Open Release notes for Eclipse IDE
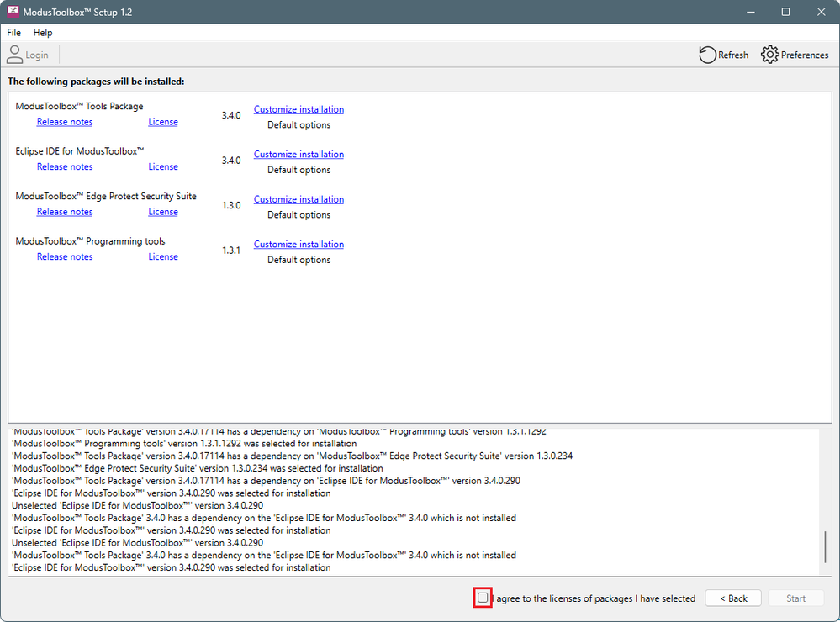The image size is (840, 622). point(64,166)
